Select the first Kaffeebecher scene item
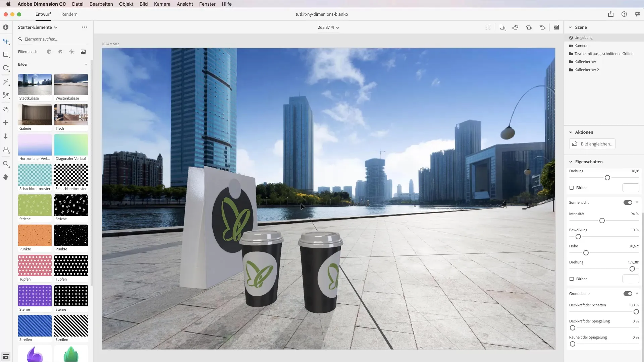This screenshot has height=362, width=644. click(604, 62)
